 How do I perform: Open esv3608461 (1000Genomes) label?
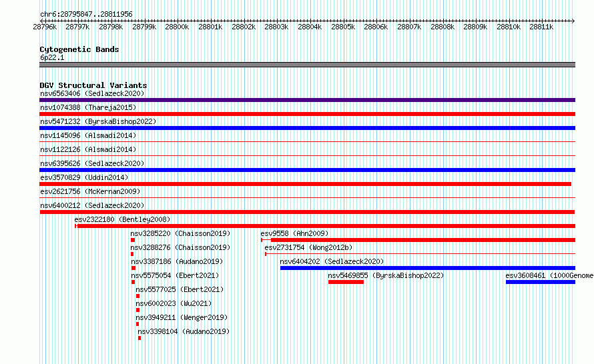tap(550, 275)
